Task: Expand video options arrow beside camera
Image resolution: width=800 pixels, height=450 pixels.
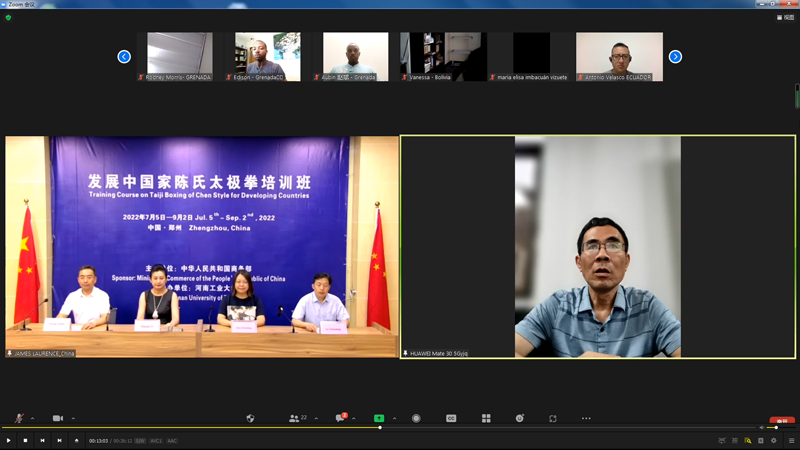Action: (73, 418)
